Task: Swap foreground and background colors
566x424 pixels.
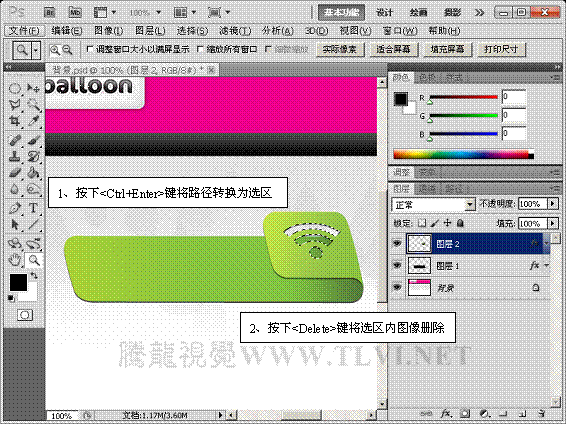Action: [34, 276]
